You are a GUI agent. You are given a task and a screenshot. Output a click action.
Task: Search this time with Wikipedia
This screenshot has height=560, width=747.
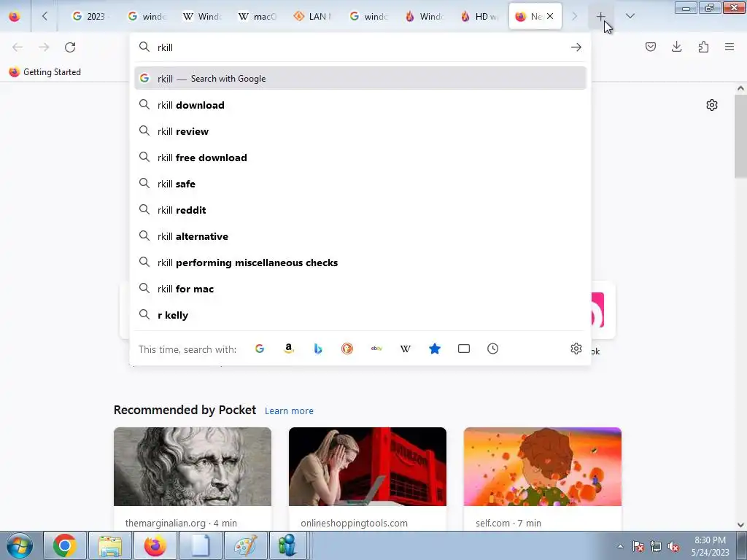click(x=406, y=349)
